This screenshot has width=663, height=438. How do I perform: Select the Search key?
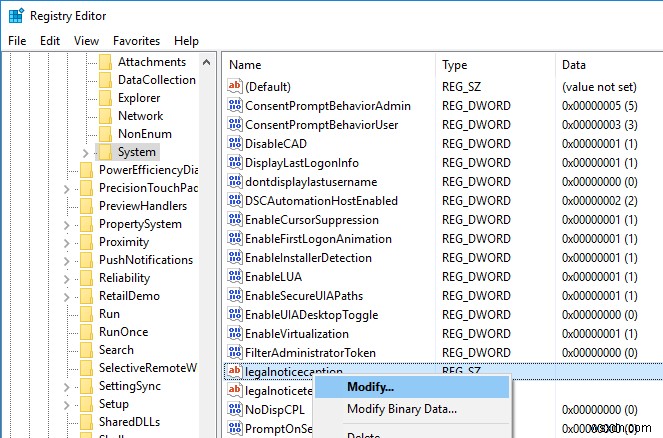coord(116,350)
